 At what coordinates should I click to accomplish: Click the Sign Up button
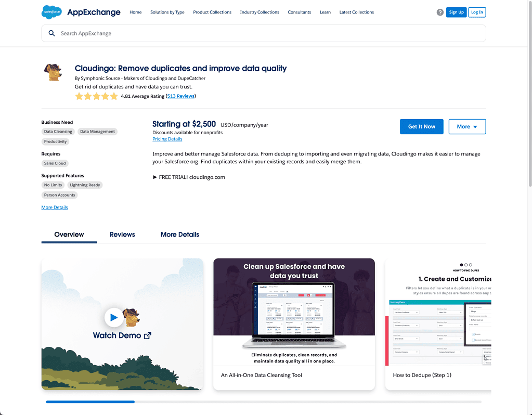[x=457, y=12]
